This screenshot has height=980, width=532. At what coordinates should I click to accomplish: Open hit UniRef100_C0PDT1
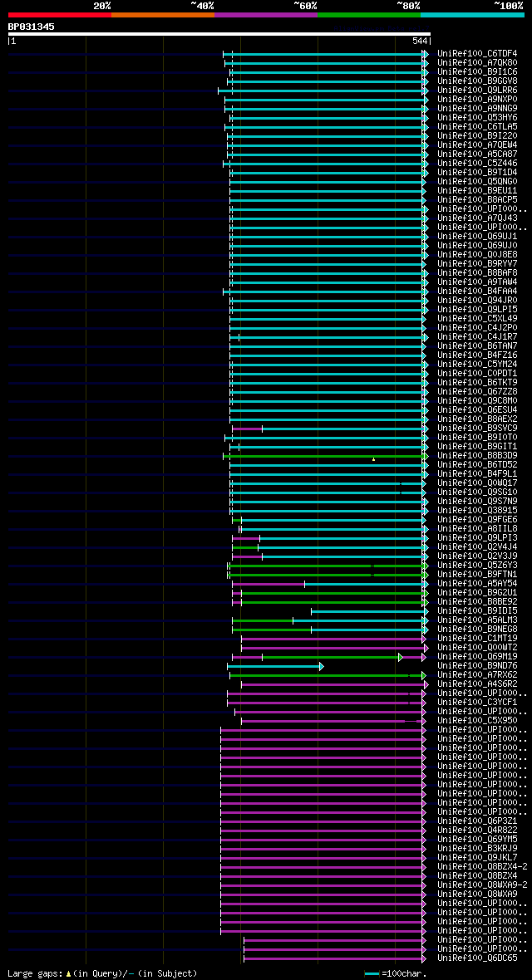click(477, 374)
